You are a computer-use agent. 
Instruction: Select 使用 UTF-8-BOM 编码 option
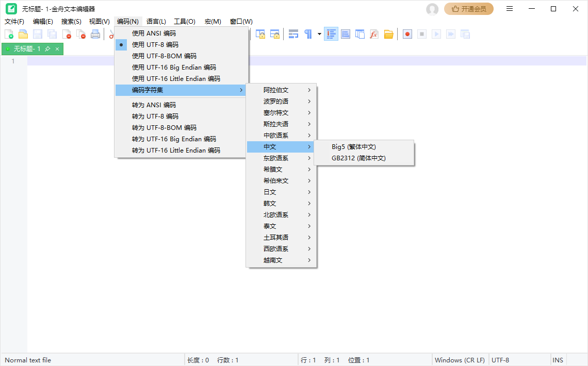click(x=181, y=56)
